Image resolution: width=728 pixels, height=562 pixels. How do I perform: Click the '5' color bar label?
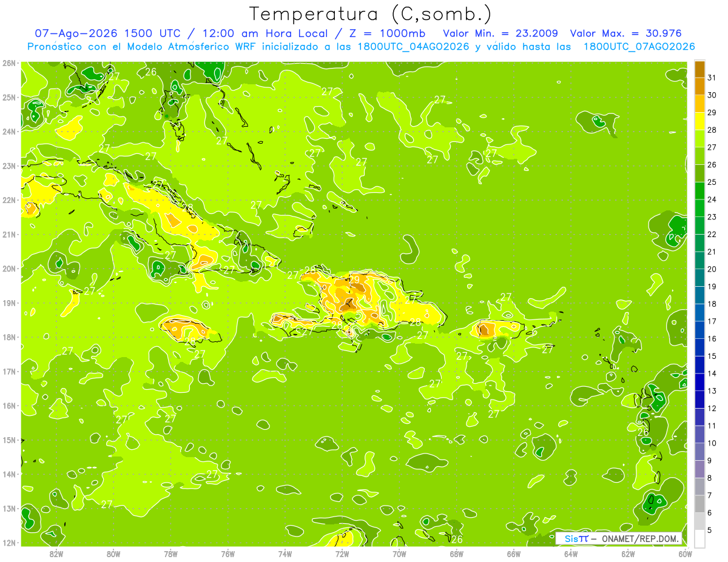(x=710, y=530)
